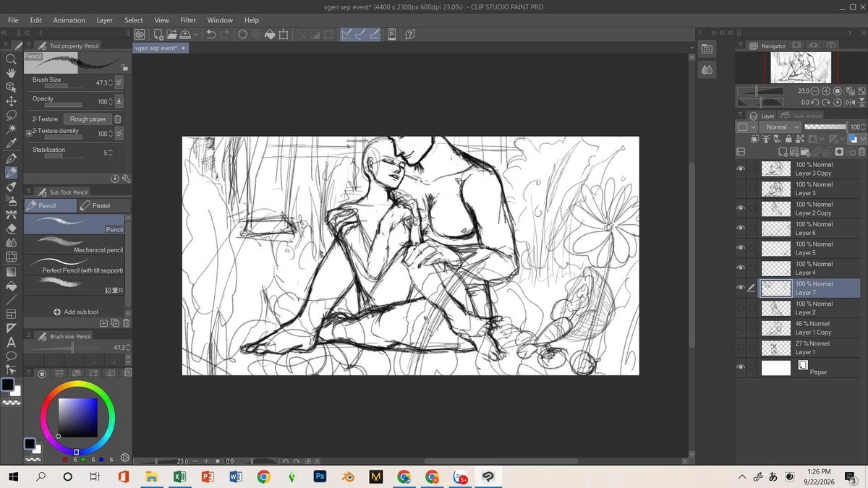Select the Fill bucket tool in left toolbar

[11, 286]
